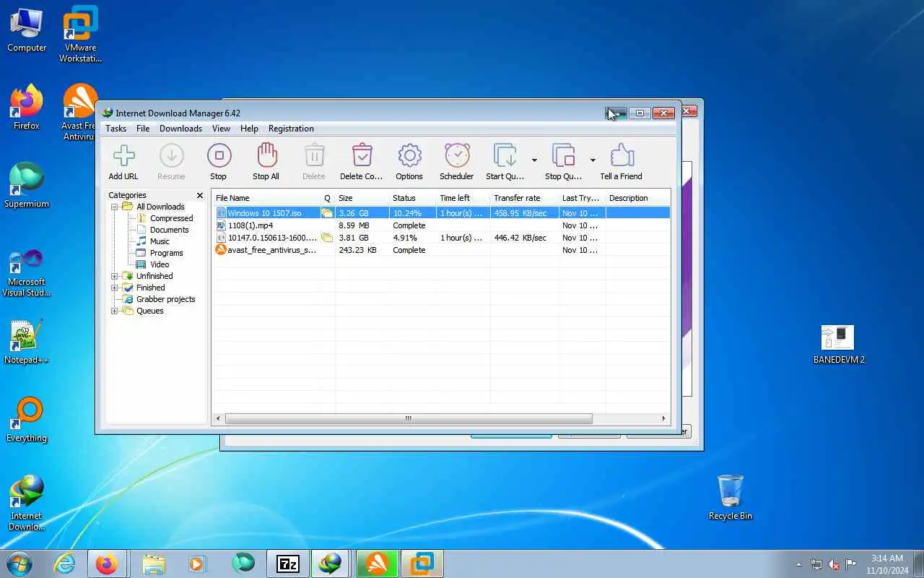924x578 pixels.
Task: Select Programs category in tree
Action: (166, 253)
